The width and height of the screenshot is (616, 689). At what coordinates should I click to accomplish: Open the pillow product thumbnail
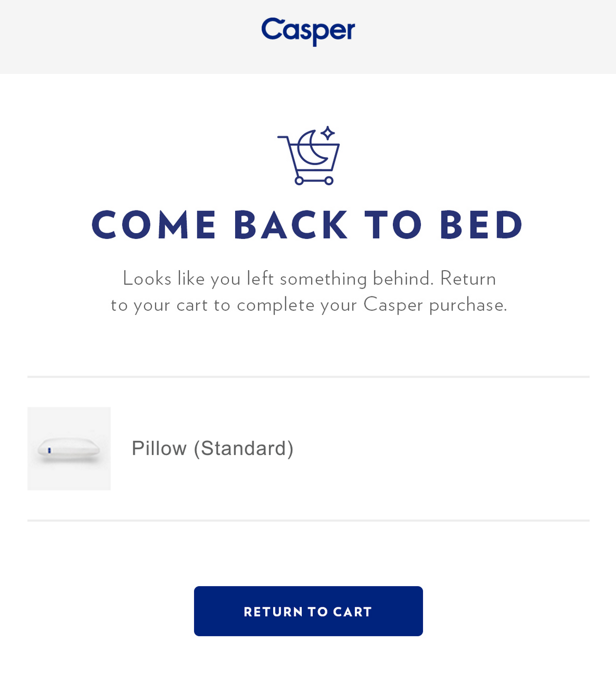tap(69, 448)
